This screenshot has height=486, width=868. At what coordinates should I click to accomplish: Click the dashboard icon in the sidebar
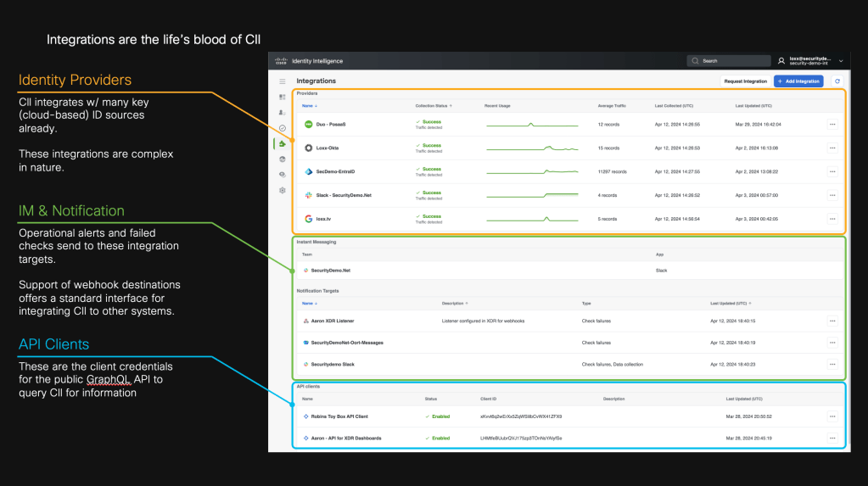283,98
